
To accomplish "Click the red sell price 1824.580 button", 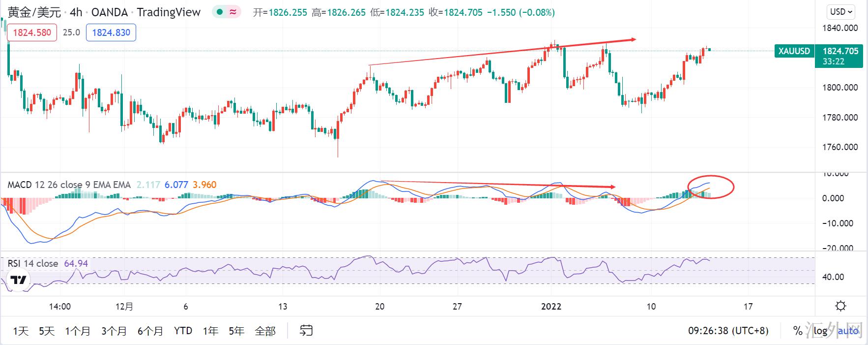I will [x=32, y=32].
